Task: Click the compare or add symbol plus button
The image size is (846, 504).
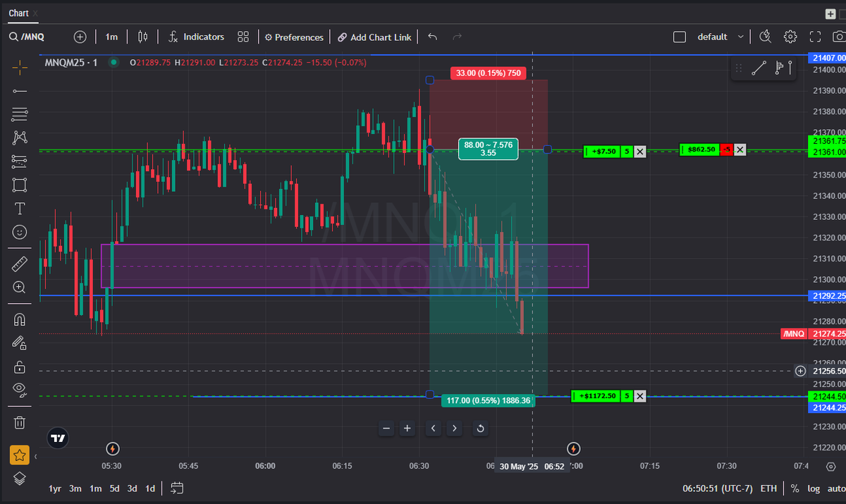Action: (80, 37)
